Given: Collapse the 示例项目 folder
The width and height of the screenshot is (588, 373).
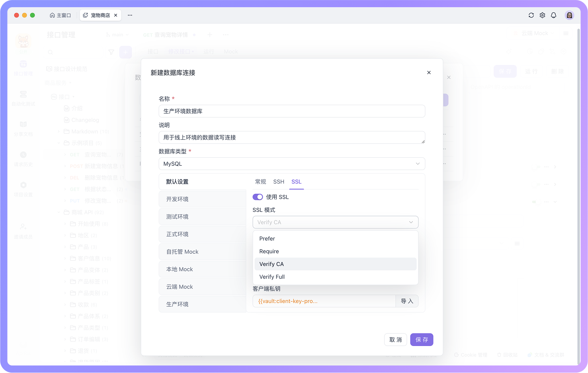Looking at the screenshot, I should (59, 143).
